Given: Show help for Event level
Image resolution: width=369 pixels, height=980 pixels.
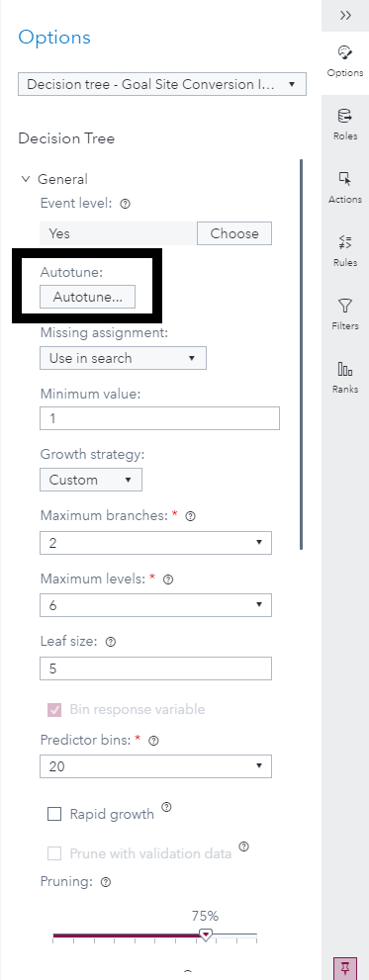Looking at the screenshot, I should coord(125,203).
